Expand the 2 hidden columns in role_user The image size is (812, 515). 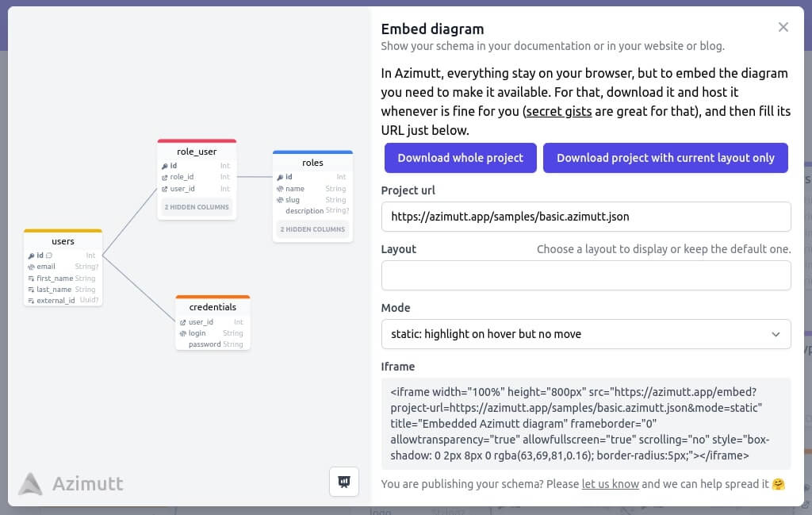pyautogui.click(x=197, y=208)
